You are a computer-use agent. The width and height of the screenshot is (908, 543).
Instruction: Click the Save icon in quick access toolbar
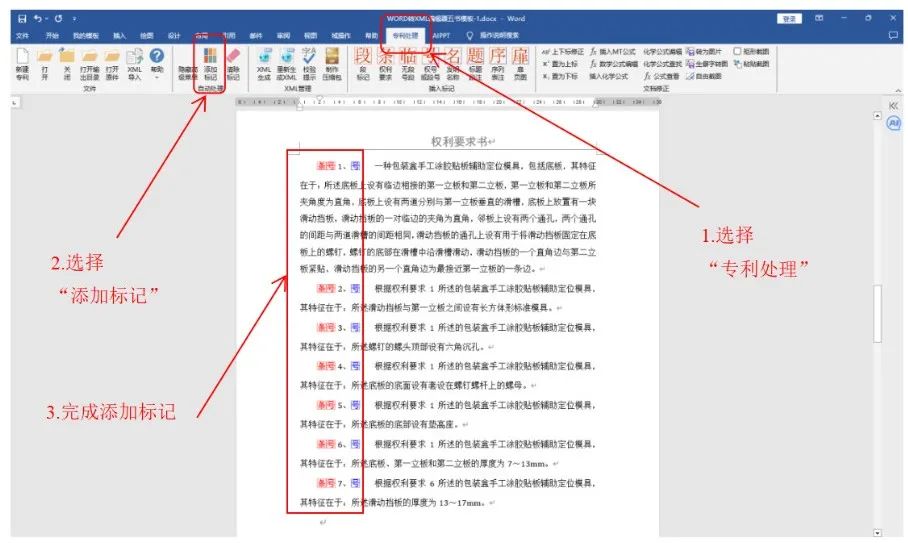tap(22, 19)
